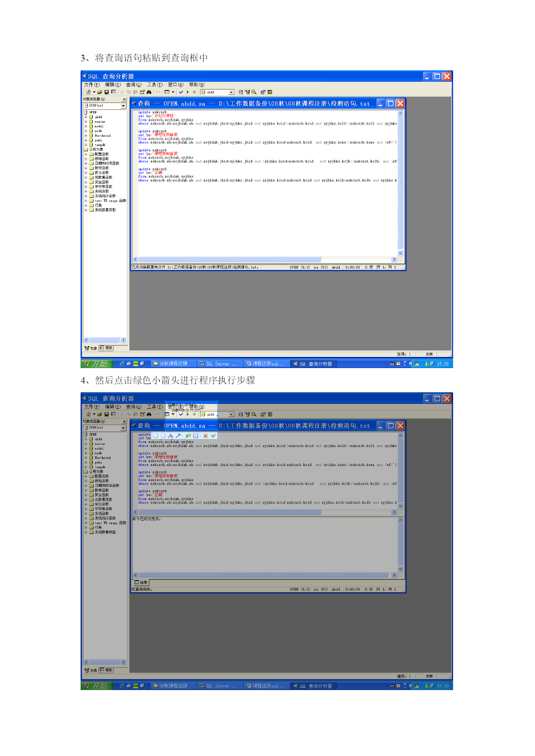Toggle Object Browser icon in step 3 toolbar
Image resolution: width=535 pixels, height=756 pixels.
coord(247,92)
